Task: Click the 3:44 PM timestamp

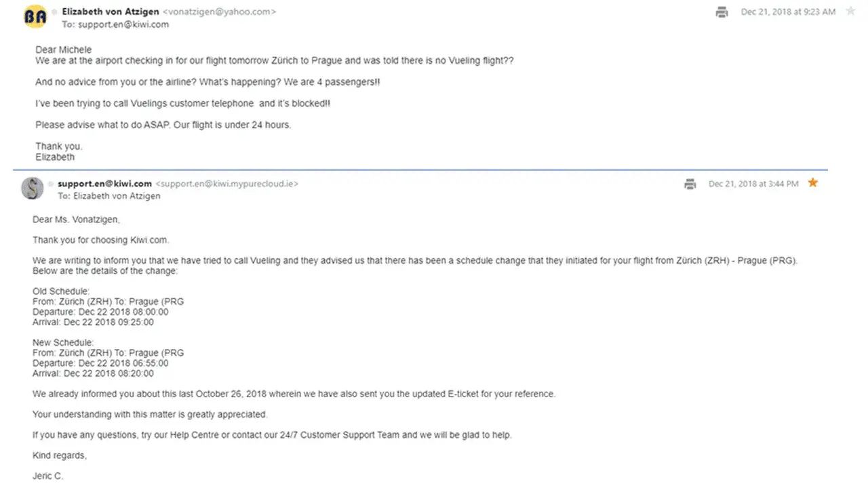Action: click(753, 184)
